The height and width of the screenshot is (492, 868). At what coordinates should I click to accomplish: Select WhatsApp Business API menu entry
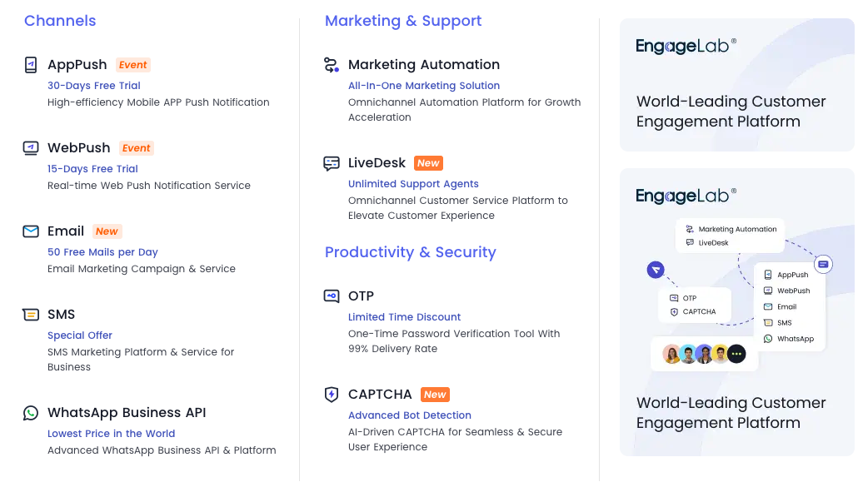127,413
